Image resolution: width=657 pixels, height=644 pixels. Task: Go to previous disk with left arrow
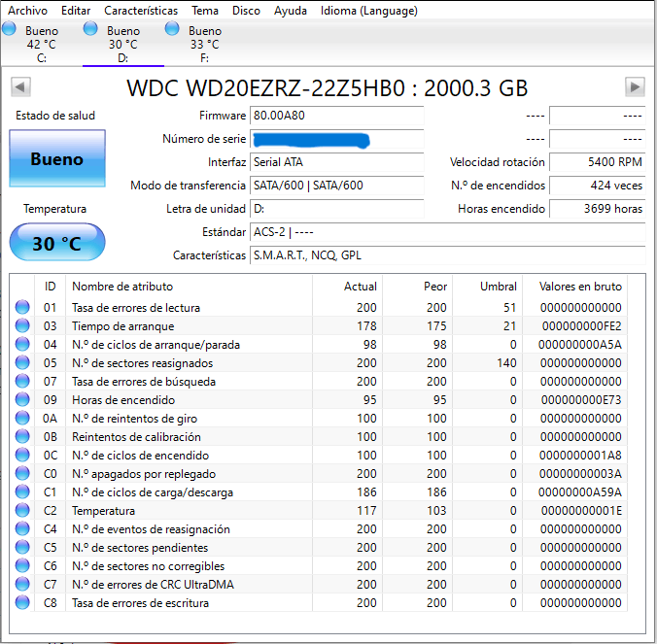coord(20,87)
